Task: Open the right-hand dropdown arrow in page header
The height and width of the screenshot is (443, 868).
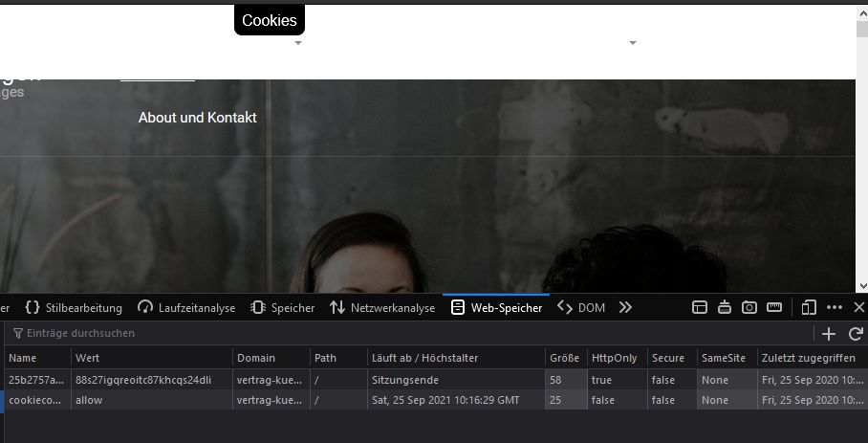Action: coord(632,43)
